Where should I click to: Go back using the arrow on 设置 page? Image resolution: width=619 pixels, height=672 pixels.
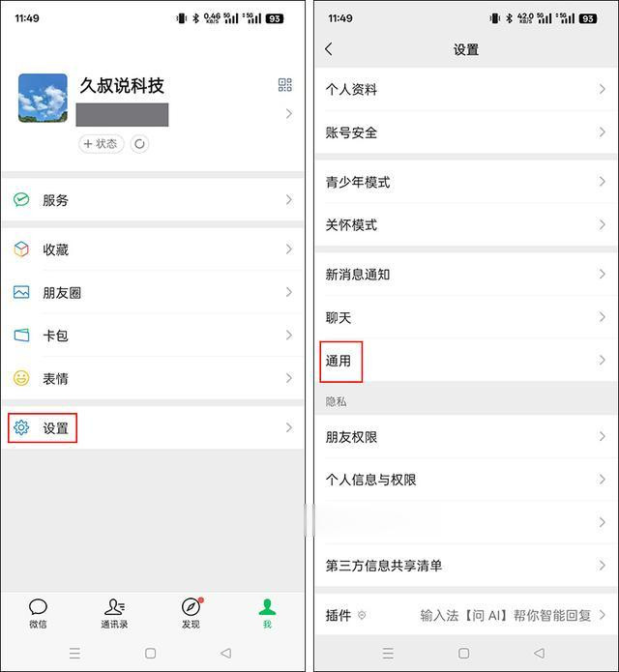point(329,49)
